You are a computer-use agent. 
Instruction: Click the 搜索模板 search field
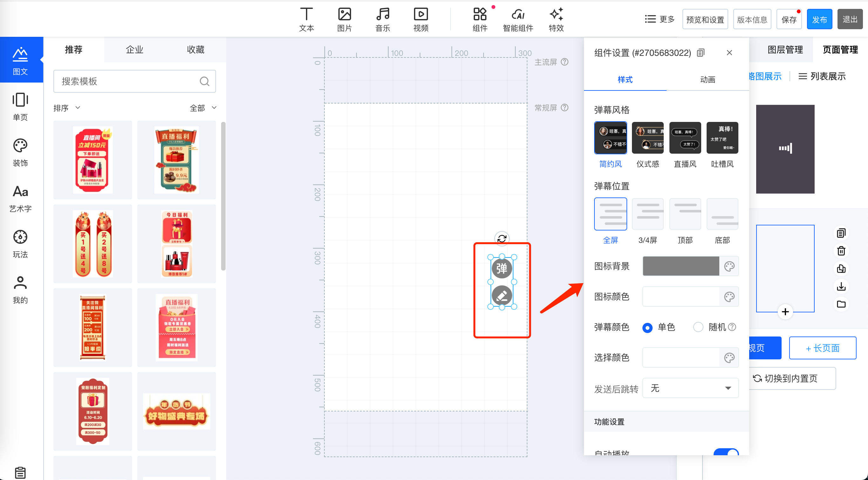tap(130, 81)
